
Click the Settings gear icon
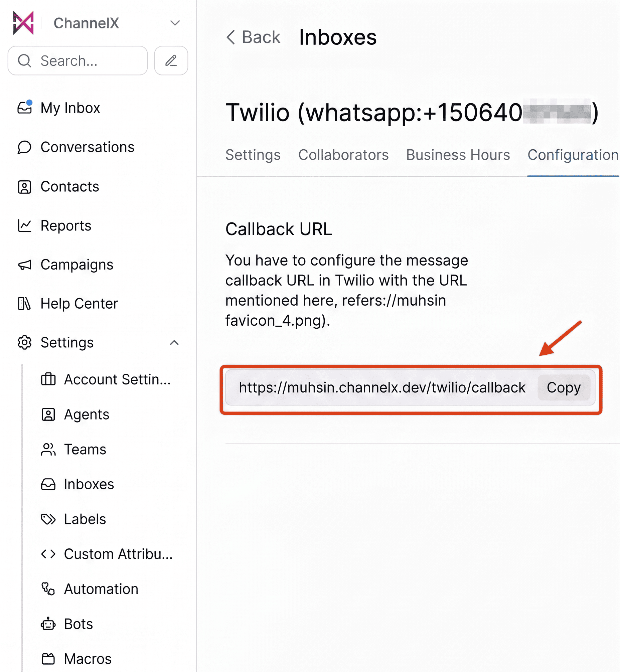[x=24, y=343]
